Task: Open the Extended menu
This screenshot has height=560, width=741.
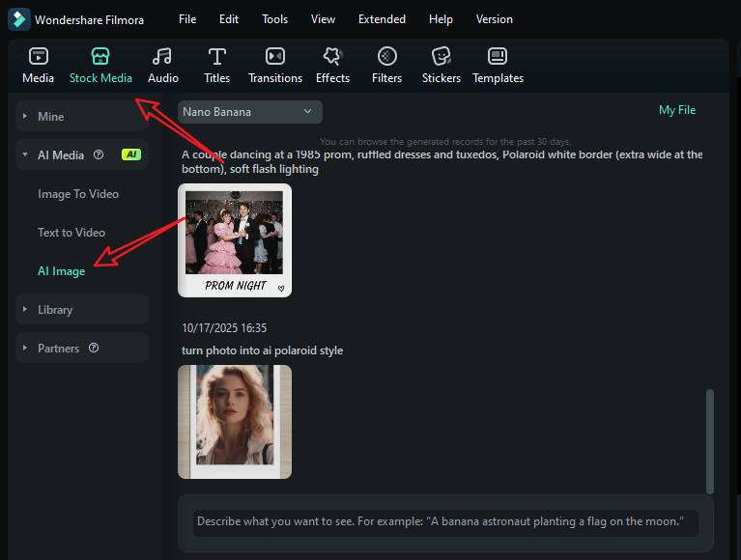Action: point(382,19)
